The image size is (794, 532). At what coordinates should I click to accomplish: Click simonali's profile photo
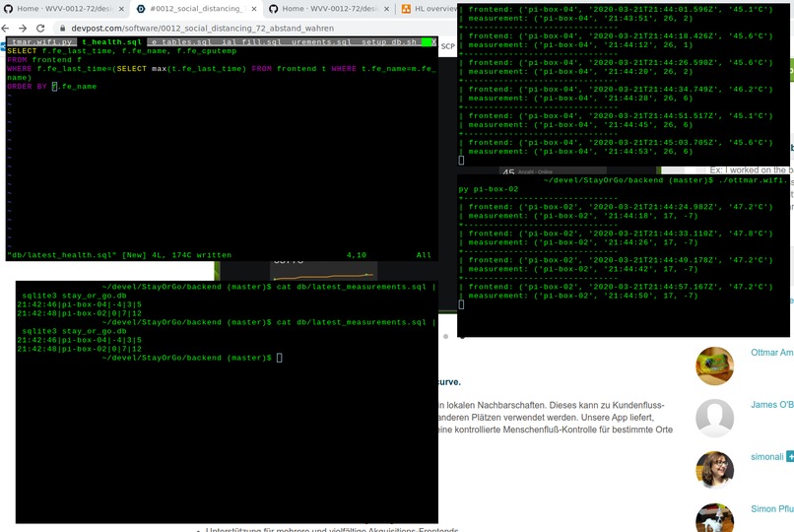714,470
